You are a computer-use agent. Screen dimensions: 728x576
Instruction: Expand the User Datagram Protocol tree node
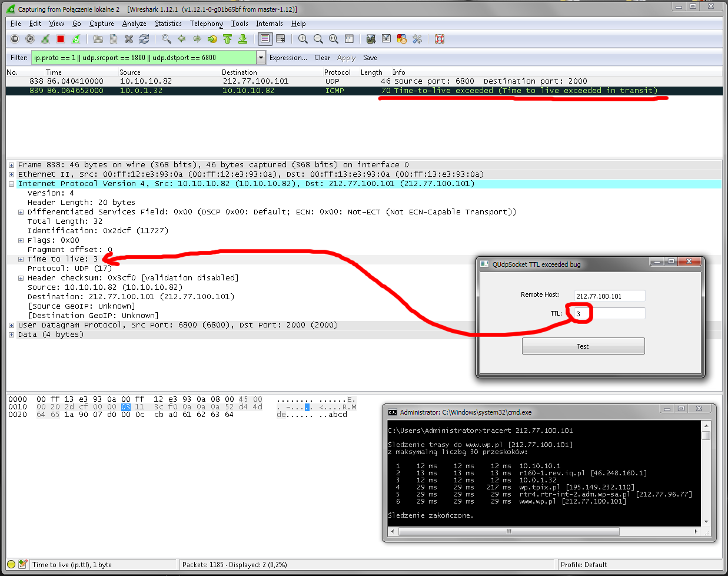(12, 325)
